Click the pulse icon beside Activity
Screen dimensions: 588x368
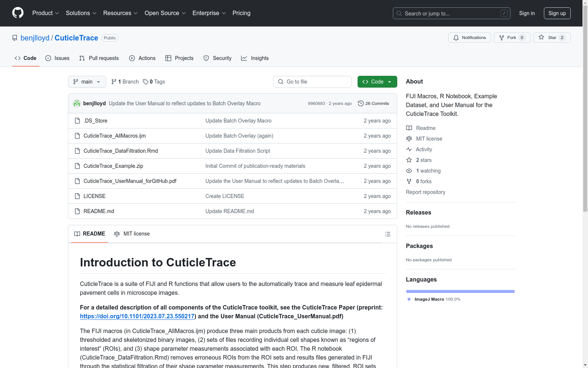[x=409, y=149]
